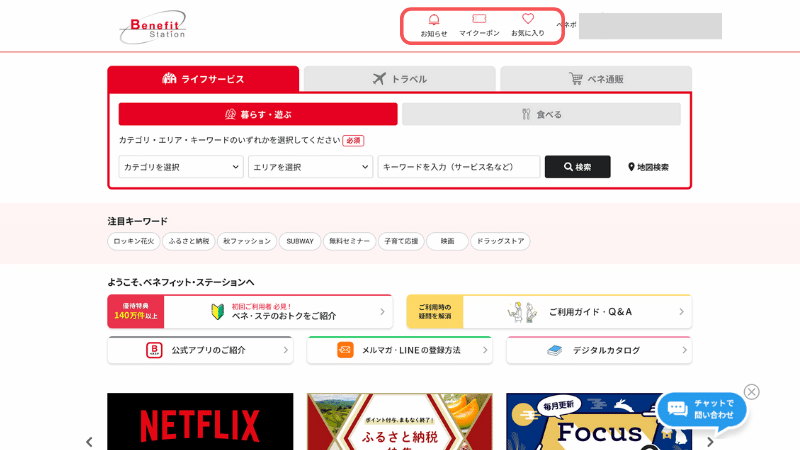Click the chevron on ご利用ガイド・Q&A
The height and width of the screenshot is (450, 800).
coord(681,311)
